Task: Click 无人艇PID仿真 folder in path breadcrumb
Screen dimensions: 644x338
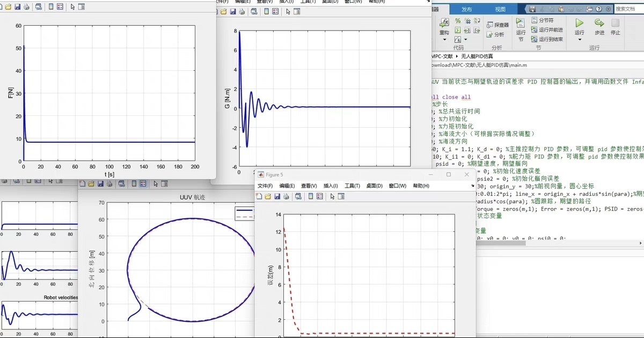Action: tap(477, 56)
